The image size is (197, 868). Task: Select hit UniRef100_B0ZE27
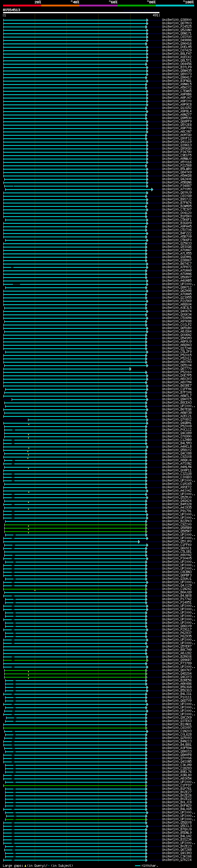pos(176,792)
